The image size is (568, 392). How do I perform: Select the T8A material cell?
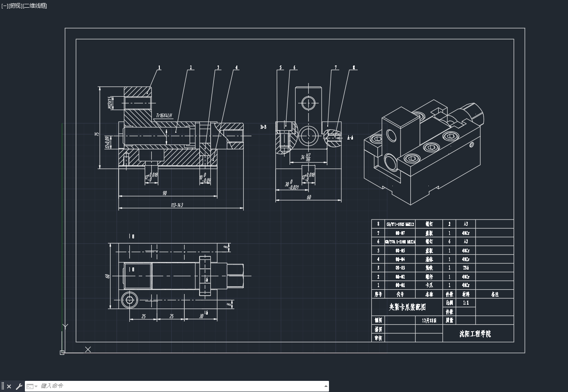click(x=466, y=268)
